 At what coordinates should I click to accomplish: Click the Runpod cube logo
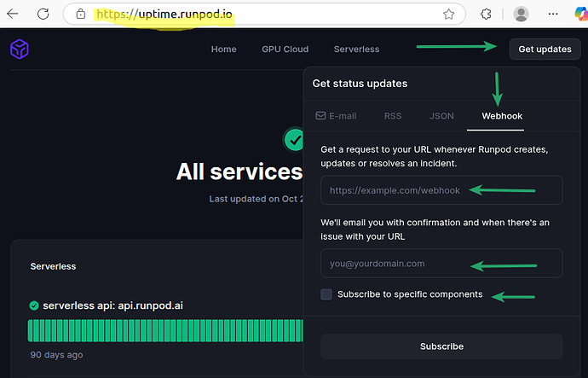click(19, 49)
